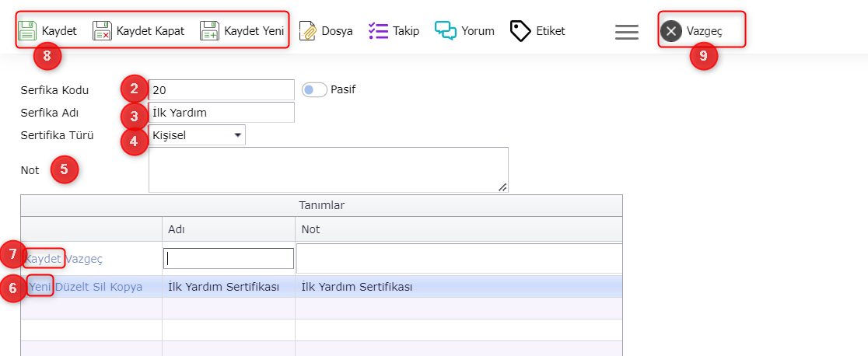Click the Kaydet Kapat toolbar label
This screenshot has height=356, width=868.
pos(151,31)
